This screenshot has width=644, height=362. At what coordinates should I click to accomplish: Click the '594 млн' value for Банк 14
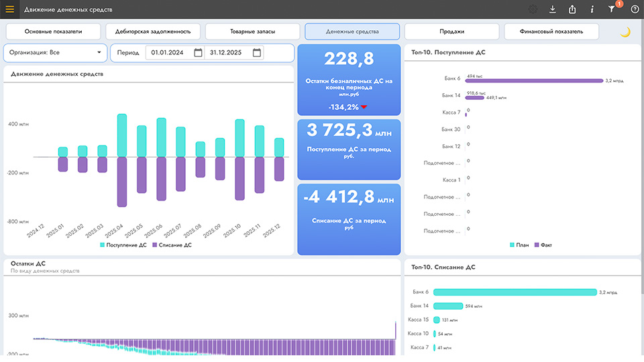click(x=474, y=306)
